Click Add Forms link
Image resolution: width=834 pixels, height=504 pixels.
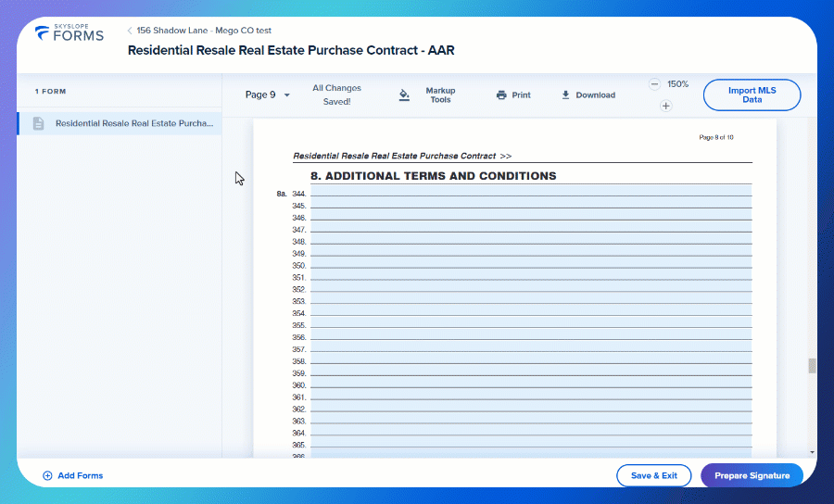[80, 475]
